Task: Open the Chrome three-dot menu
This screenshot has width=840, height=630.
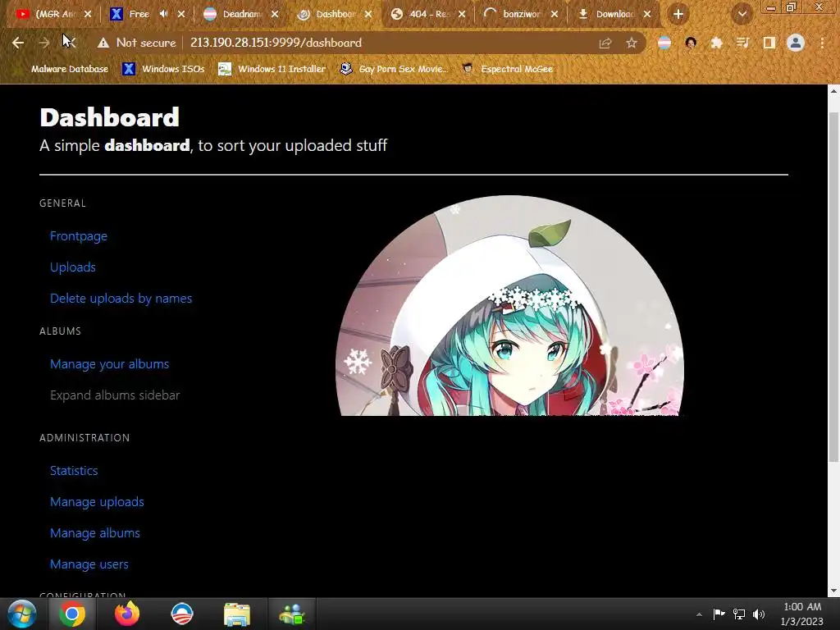Action: click(822, 43)
